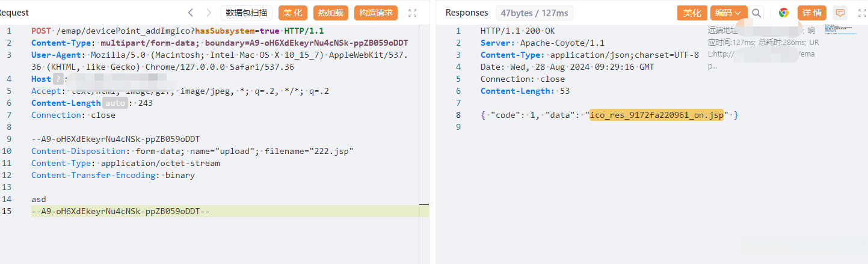Viewport: 868px width, 264px height.
Task: Click the request 美化 beautify button
Action: 293,13
